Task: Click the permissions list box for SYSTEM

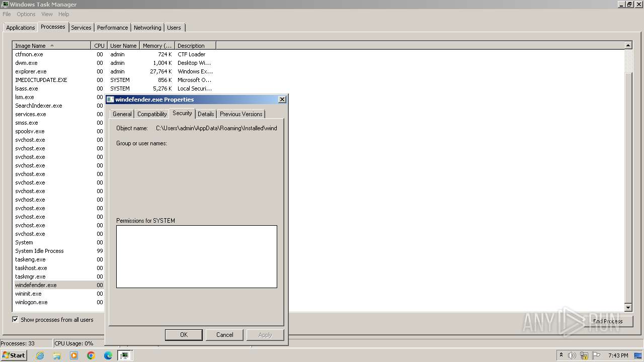Action: pyautogui.click(x=197, y=256)
